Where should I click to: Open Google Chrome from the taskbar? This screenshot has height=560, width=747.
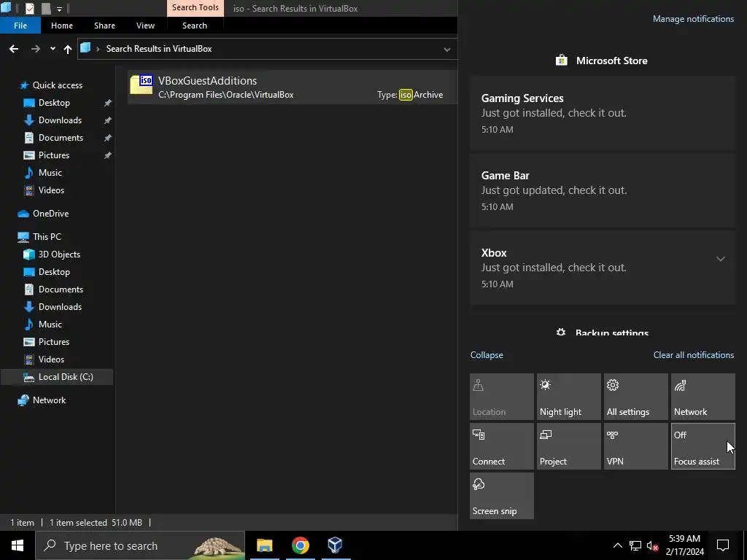pyautogui.click(x=300, y=545)
